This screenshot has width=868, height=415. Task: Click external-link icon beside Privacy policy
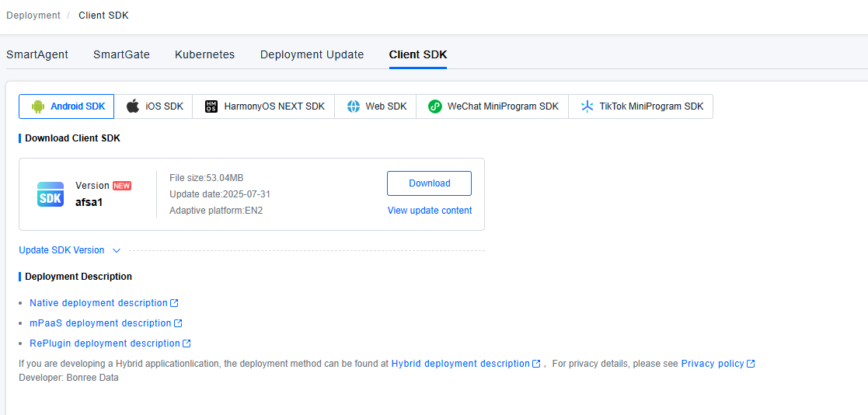[x=751, y=364]
